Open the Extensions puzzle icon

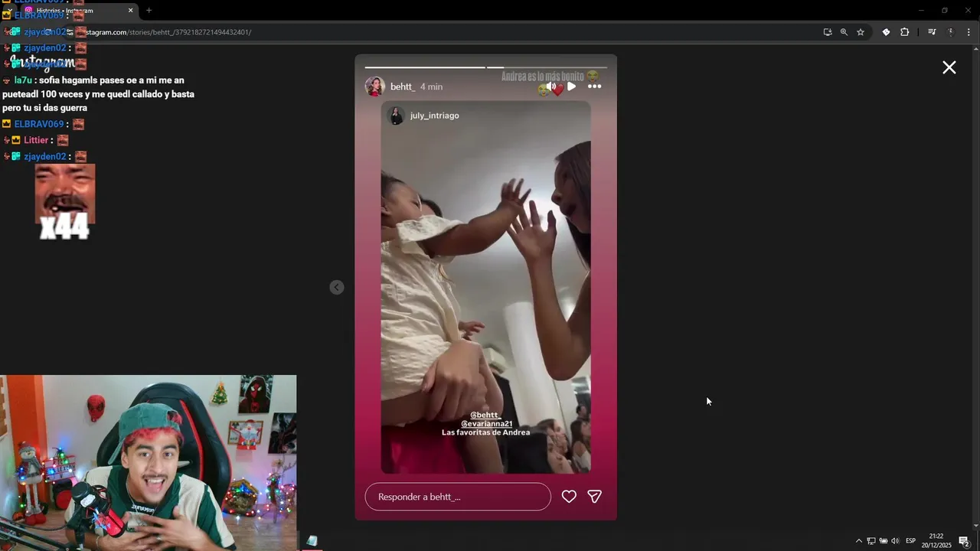tap(905, 32)
